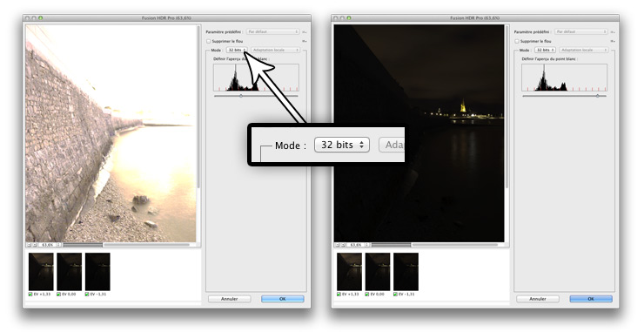The image size is (644, 332).
Task: Uncheck EV +1,33 checkbox in right window
Action: [x=339, y=295]
